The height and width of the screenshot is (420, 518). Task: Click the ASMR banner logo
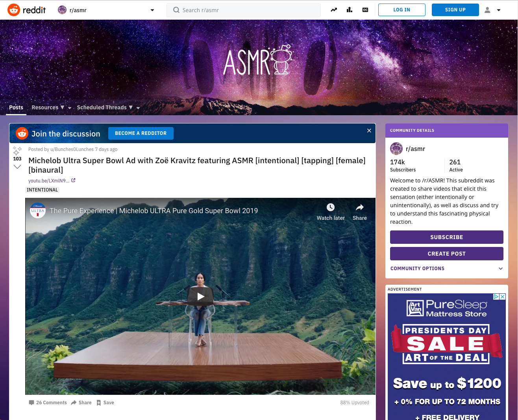tap(258, 60)
